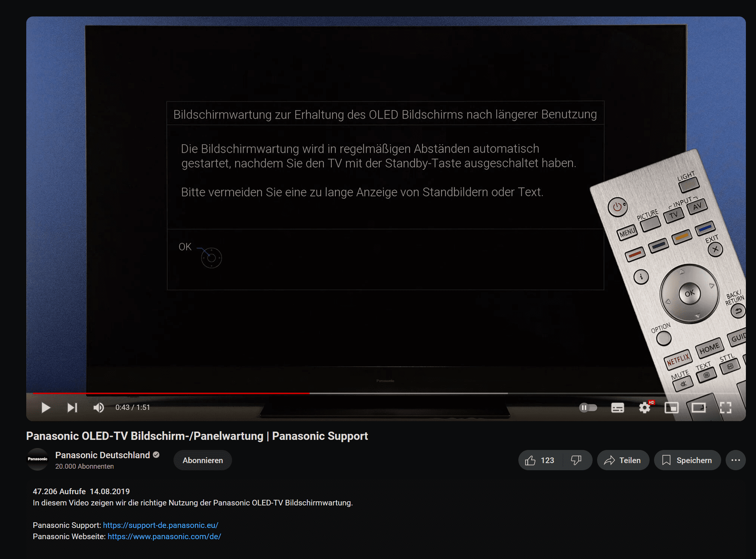Viewport: 756px width, 559px height.
Task: Mute the video volume
Action: [x=99, y=408]
